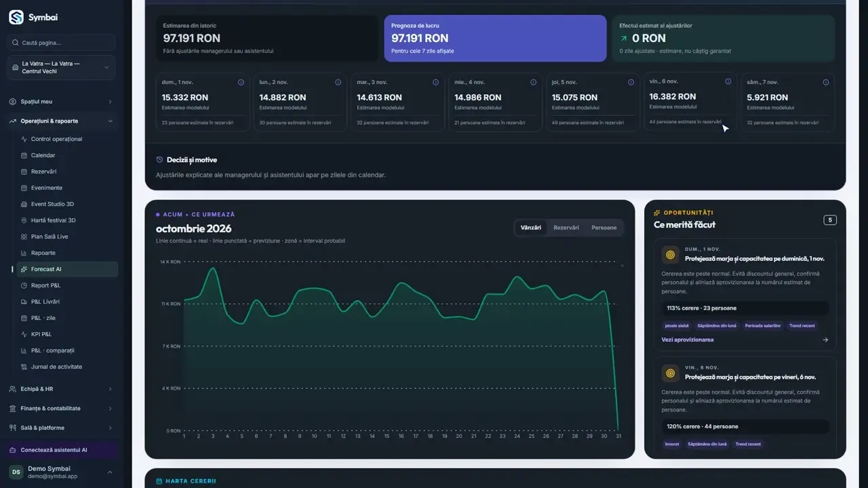868x488 pixels.
Task: Click the Plan Sală Live icon
Action: tap(24, 237)
